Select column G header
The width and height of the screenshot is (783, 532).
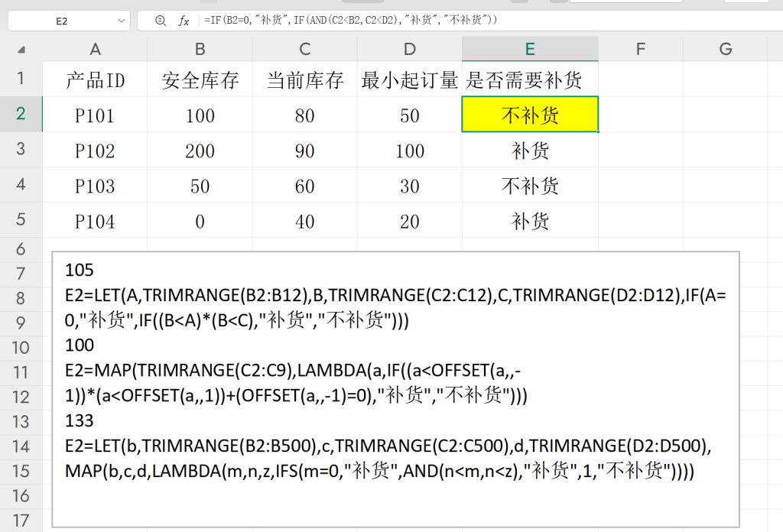pyautogui.click(x=725, y=49)
